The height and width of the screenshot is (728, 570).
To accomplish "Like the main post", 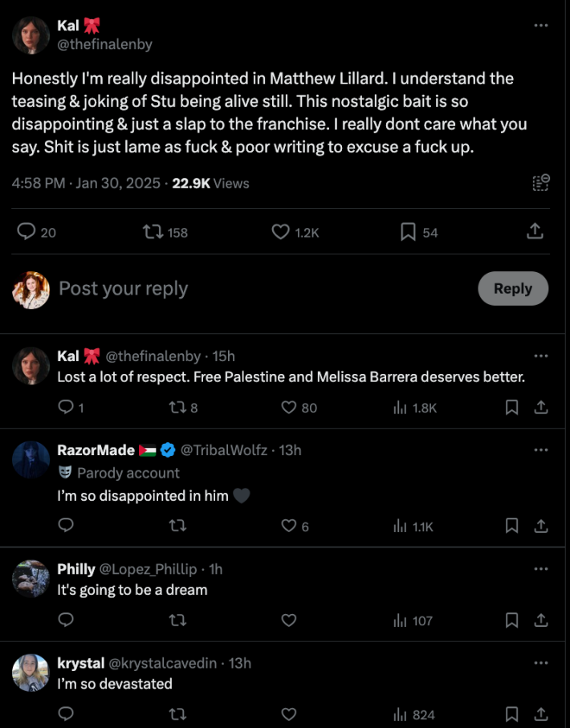I will tap(279, 232).
